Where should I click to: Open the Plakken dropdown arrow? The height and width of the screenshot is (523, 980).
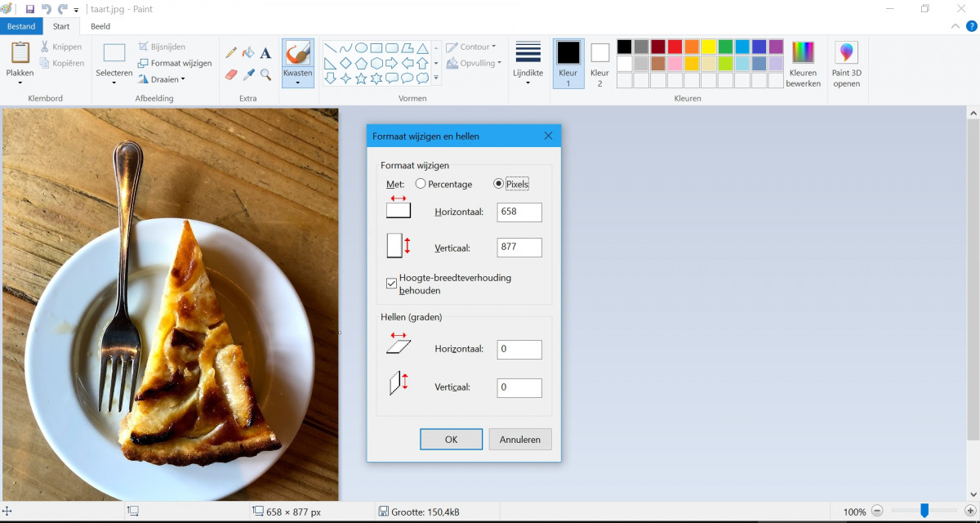tap(20, 83)
